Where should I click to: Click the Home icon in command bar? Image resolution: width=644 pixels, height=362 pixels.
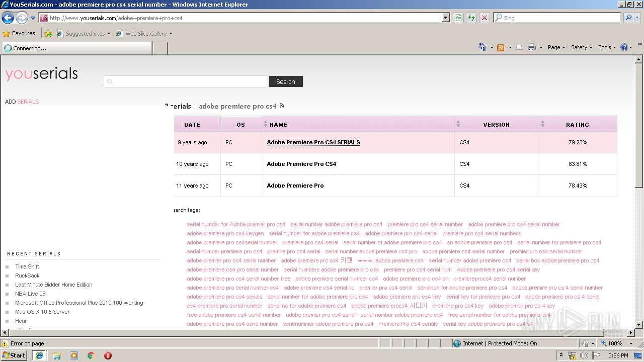[482, 47]
